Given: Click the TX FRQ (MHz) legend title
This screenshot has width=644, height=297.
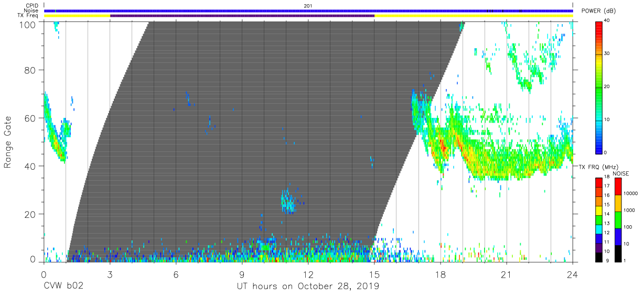Looking at the screenshot, I should [599, 167].
